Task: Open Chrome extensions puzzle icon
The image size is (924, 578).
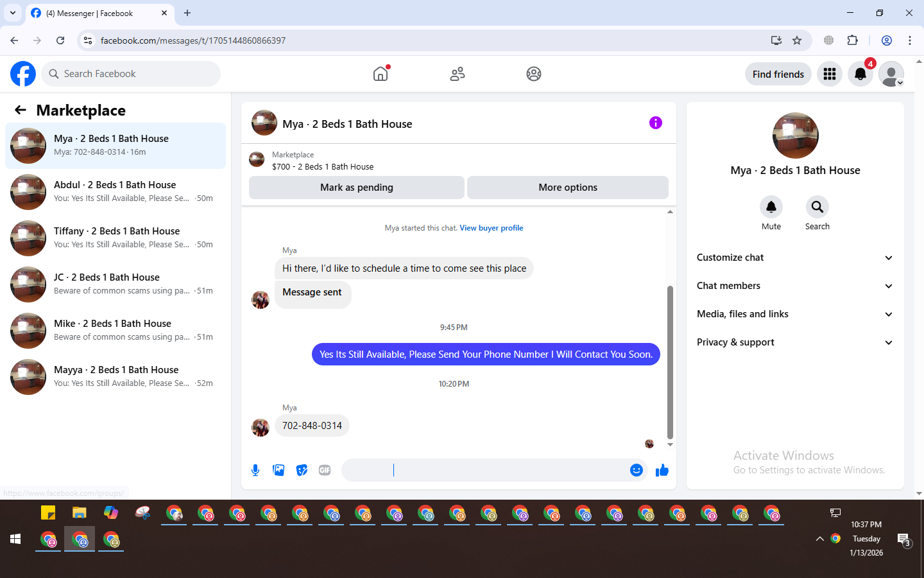Action: tap(852, 40)
